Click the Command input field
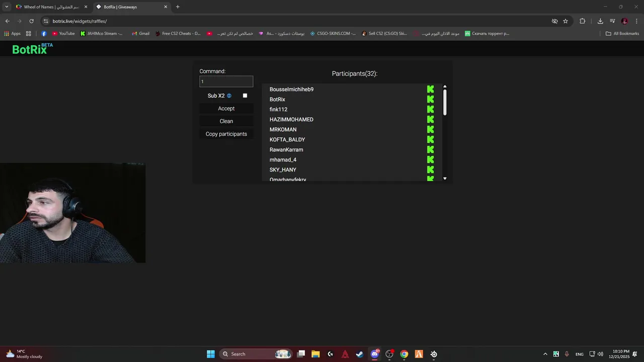Viewport: 644px width, 362px height. pos(226,81)
